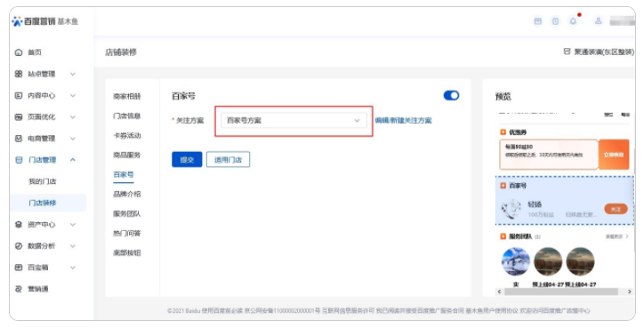
Task: Click the 轻扬 account avatar in preview
Action: click(511, 209)
